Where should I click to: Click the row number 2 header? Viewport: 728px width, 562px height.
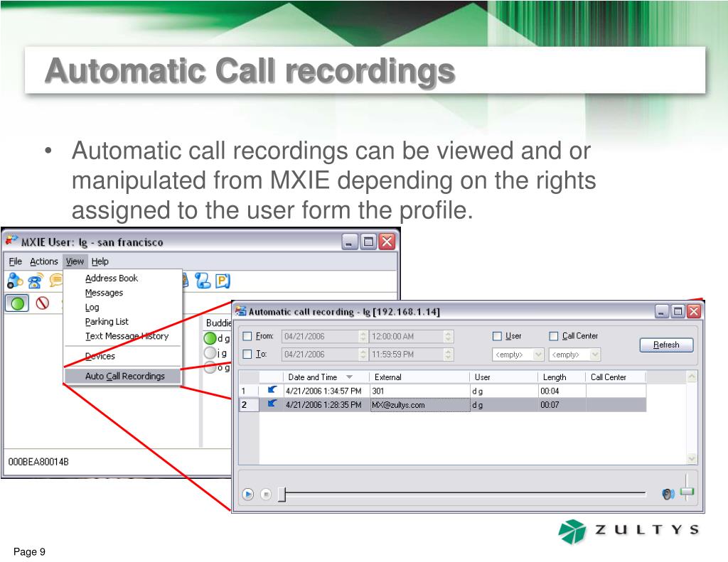249,405
